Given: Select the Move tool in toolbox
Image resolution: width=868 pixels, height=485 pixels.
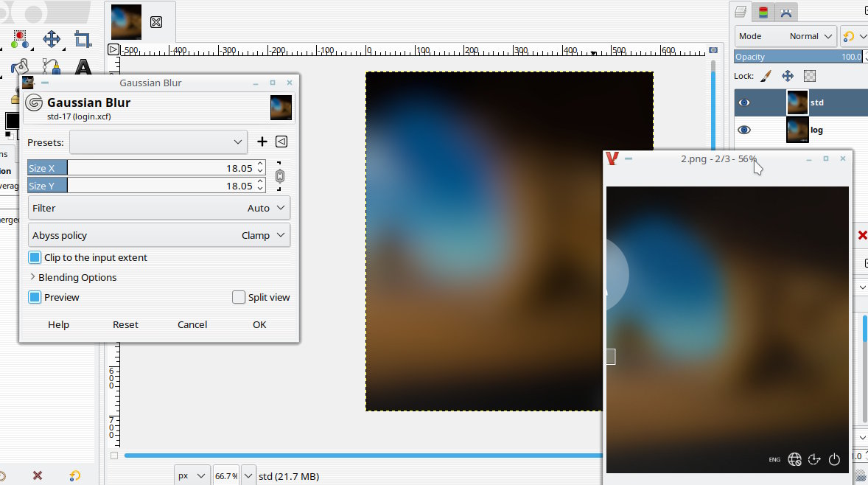Looking at the screenshot, I should tap(52, 39).
